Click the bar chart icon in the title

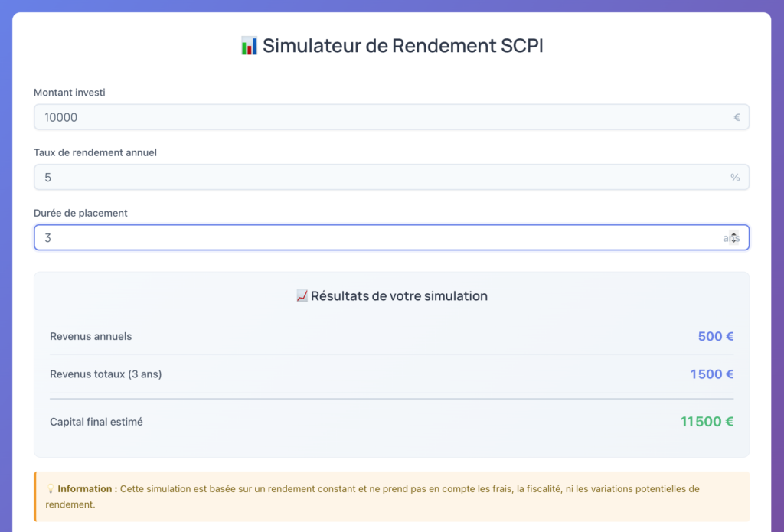(248, 46)
